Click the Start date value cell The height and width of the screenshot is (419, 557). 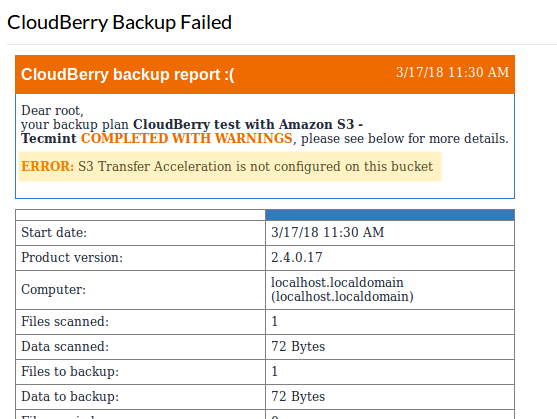390,233
